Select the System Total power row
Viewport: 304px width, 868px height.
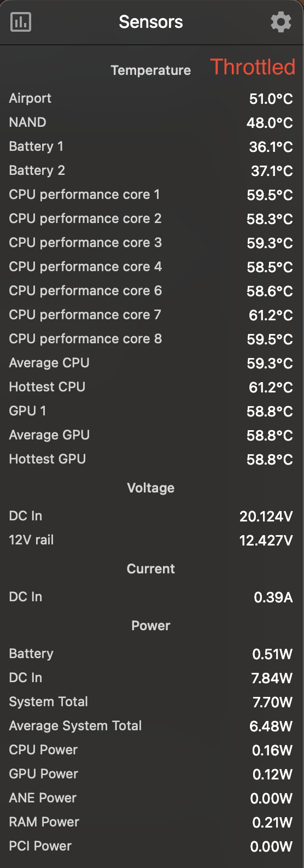[152, 702]
